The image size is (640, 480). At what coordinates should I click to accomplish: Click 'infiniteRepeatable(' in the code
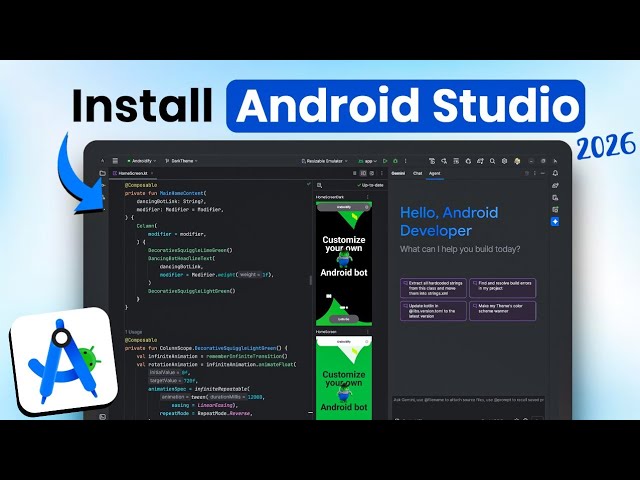click(222, 389)
